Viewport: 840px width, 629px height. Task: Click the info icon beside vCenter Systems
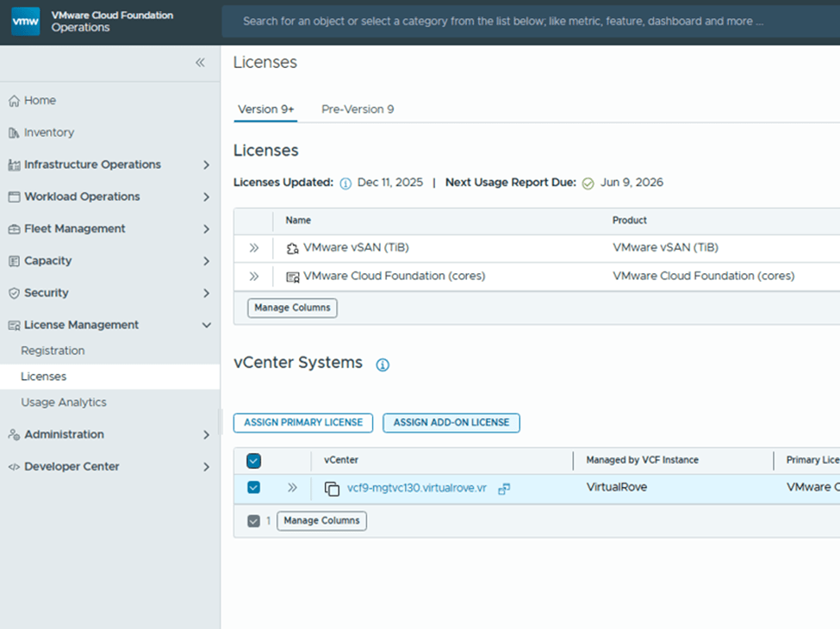tap(383, 364)
